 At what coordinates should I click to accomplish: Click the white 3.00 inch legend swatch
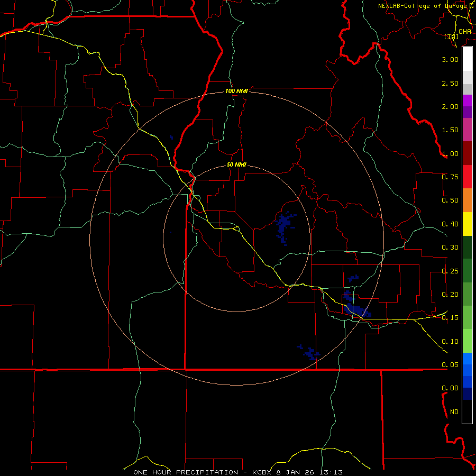click(467, 59)
